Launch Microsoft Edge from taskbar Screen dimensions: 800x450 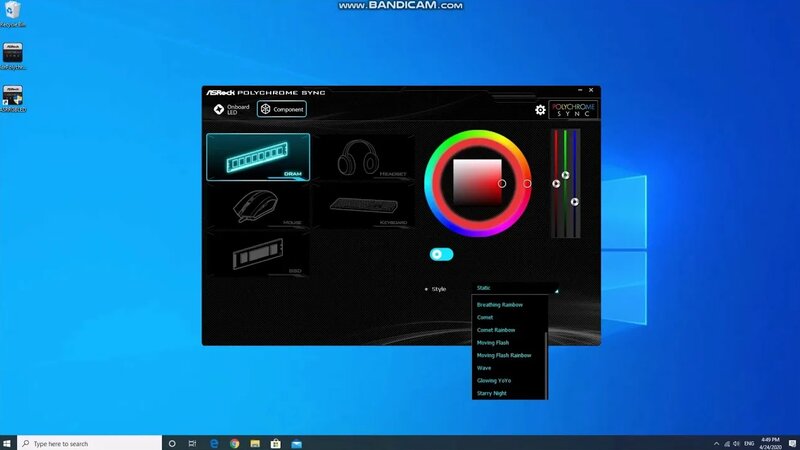point(214,443)
